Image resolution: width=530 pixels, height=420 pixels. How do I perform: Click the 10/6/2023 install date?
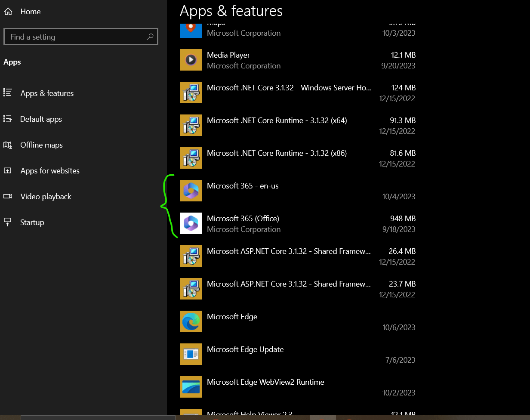pos(399,327)
